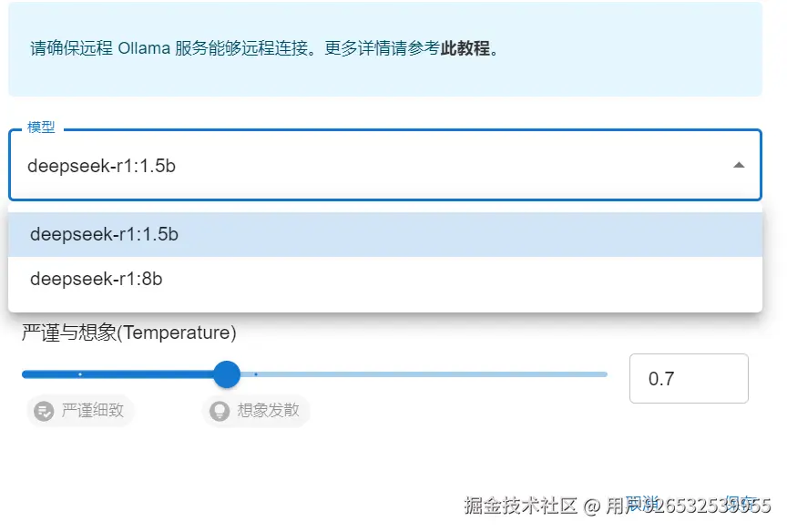Click the 严谨与想象(Temperature) heading
Viewport: 787px width, 532px height.
pyautogui.click(x=129, y=333)
